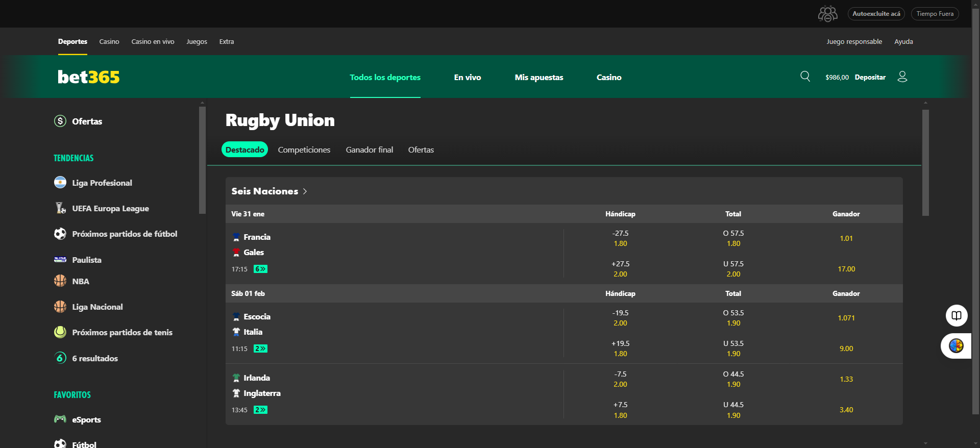Click the Paulista league icon
The image size is (980, 448).
60,259
